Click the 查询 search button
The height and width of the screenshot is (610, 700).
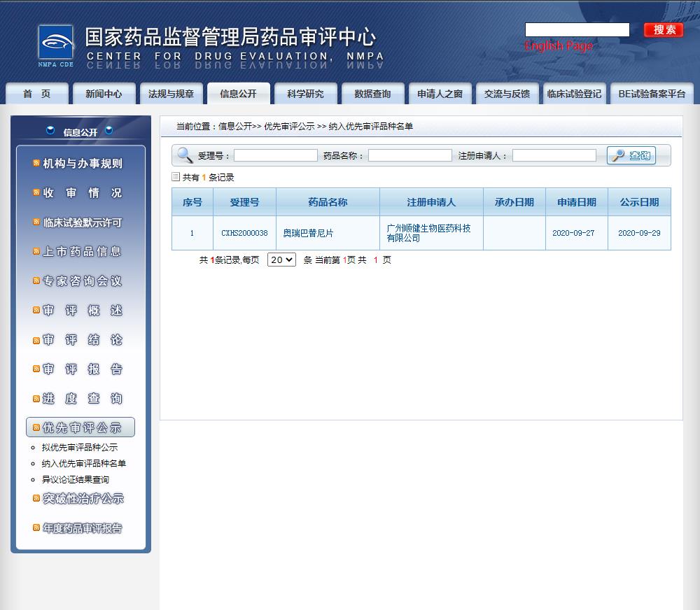point(631,155)
